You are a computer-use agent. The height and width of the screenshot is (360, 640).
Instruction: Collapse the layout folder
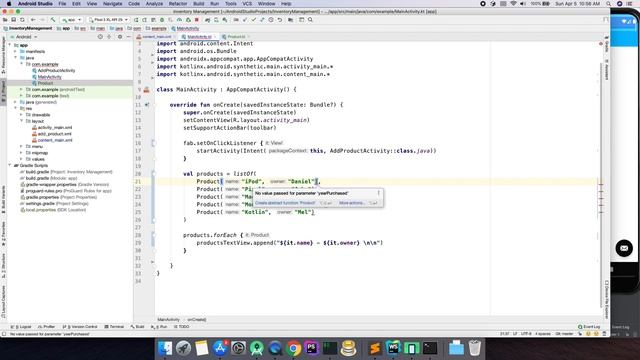coord(22,121)
